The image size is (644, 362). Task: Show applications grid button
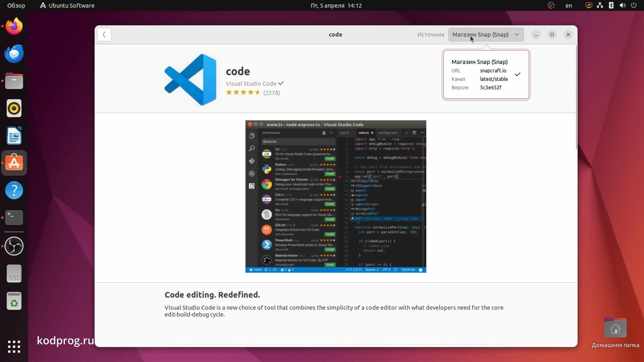14,347
